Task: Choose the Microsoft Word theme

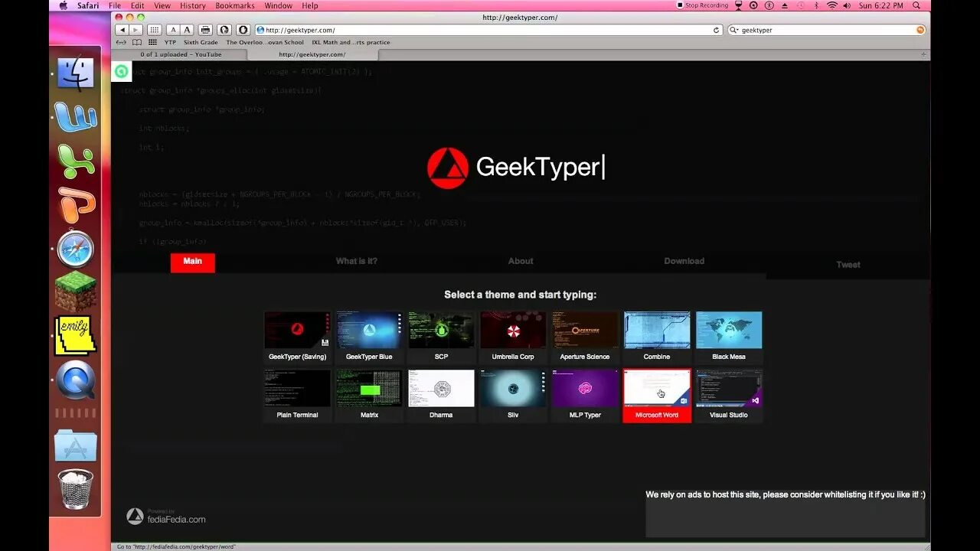Action: [x=657, y=396]
